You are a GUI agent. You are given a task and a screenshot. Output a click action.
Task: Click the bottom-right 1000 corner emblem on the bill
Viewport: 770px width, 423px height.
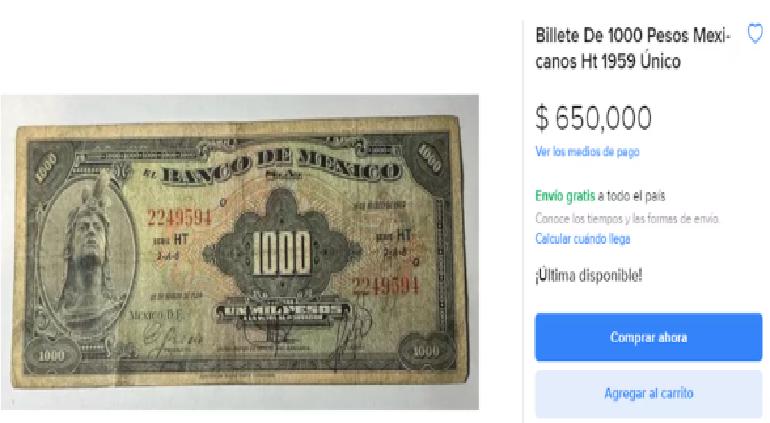click(425, 351)
